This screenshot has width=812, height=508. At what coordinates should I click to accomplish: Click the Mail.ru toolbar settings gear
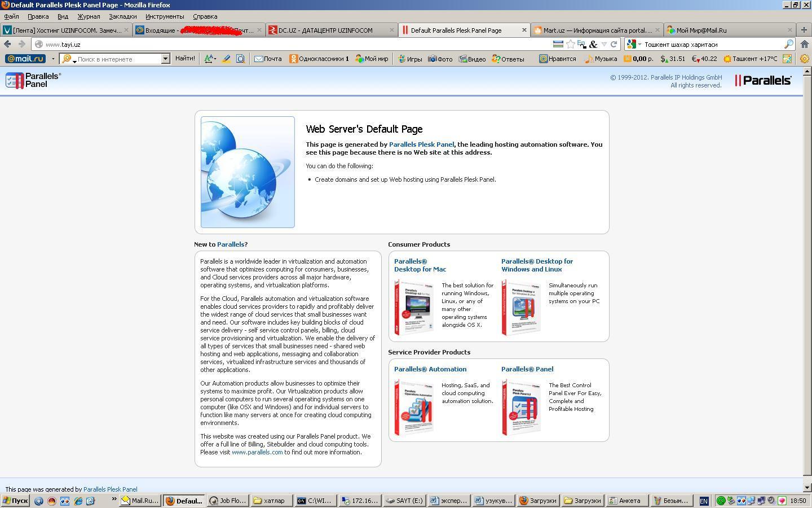(805, 59)
